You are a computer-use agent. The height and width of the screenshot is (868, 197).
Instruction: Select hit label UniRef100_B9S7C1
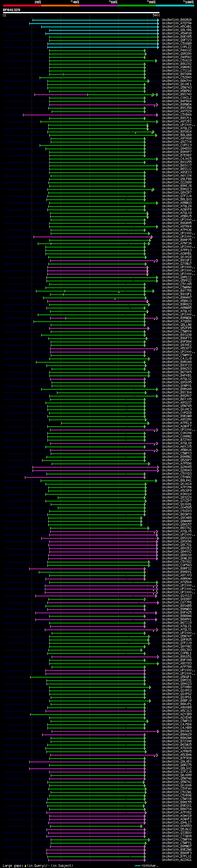(177, 118)
